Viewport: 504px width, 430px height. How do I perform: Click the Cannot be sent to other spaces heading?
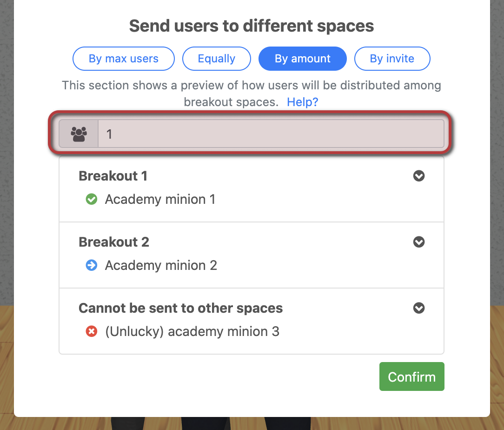181,308
